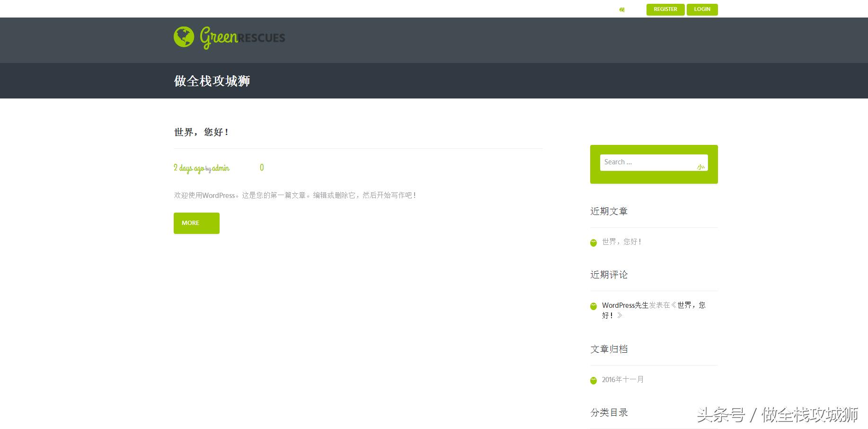Click the GreenRescues logo text

coord(242,37)
